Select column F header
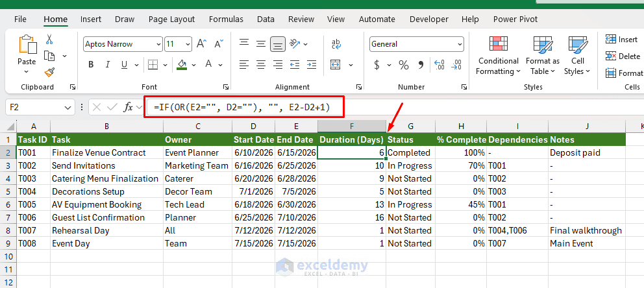Viewport: 644px width, 288px height. 352,126
